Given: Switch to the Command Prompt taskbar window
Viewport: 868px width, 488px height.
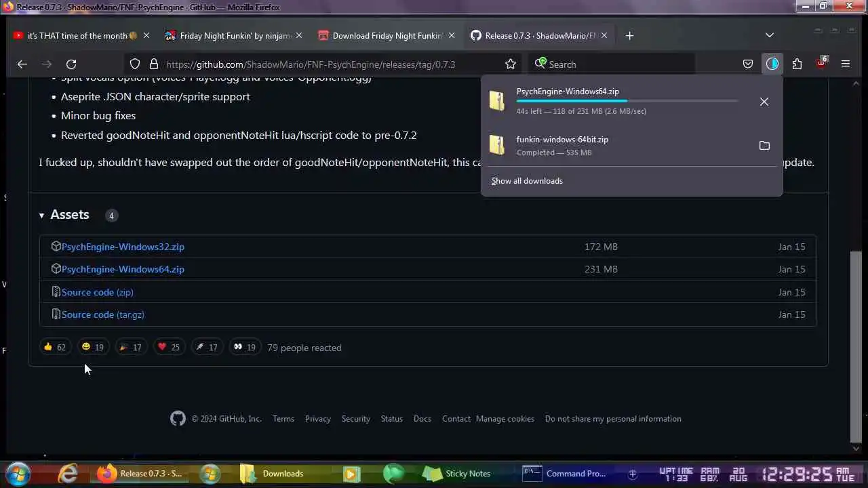Looking at the screenshot, I should point(567,473).
